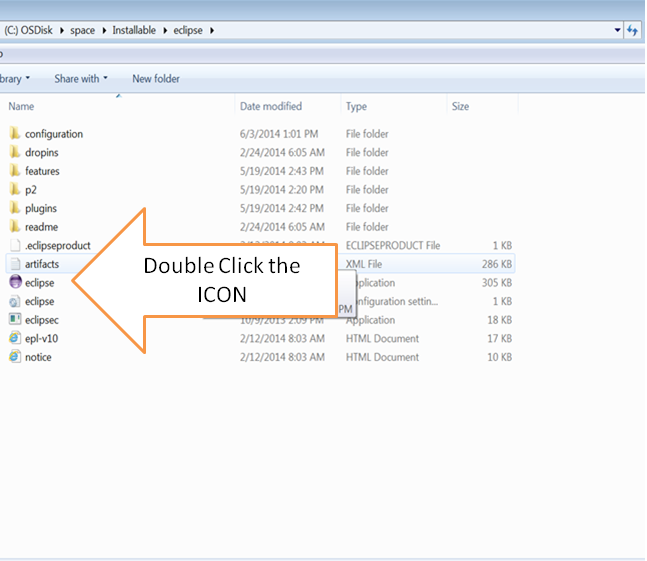Select the p2 folder icon
The width and height of the screenshot is (647, 561).
tap(14, 189)
